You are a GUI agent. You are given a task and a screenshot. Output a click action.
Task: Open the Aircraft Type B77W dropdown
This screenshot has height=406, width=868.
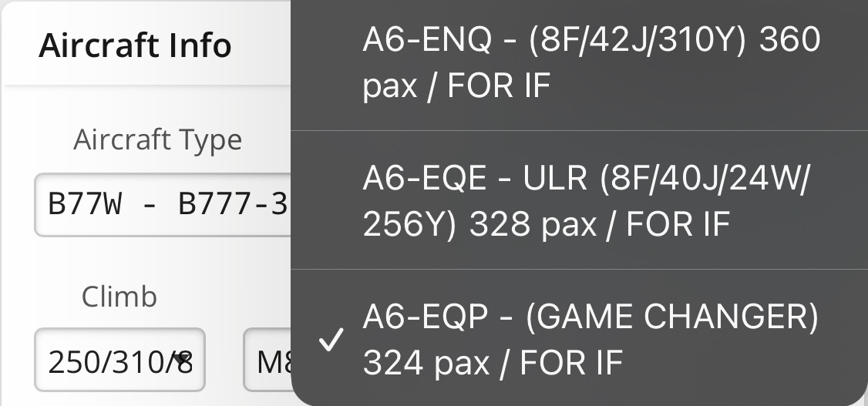163,206
